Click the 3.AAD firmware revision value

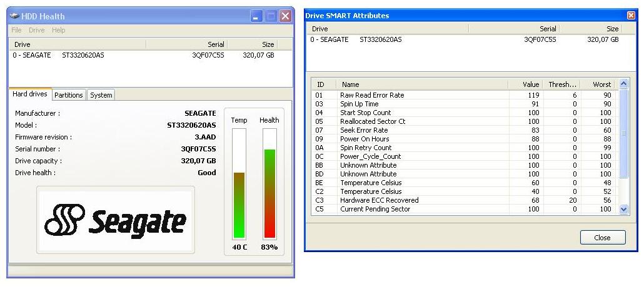[x=205, y=137]
